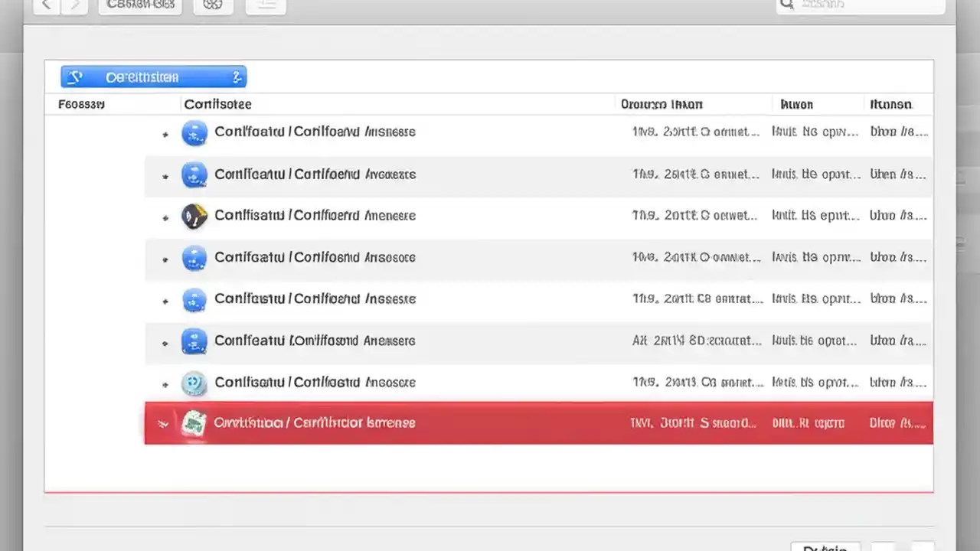
Task: Select the blue certificate icon in the first row
Action: (x=194, y=132)
